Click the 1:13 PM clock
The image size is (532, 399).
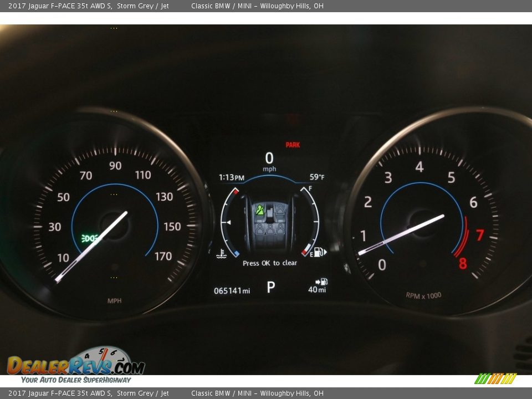click(x=232, y=177)
